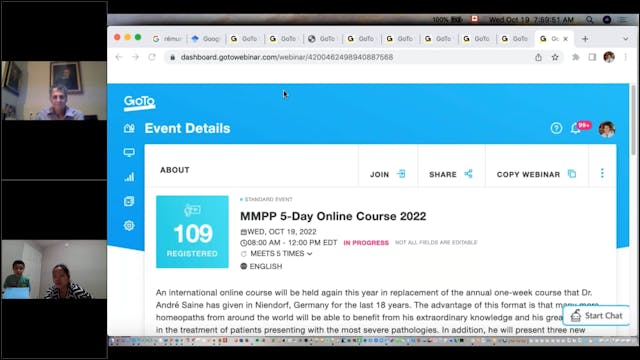Screen dimensions: 640x360
Task: Click the browser forward arrow
Action: (135, 57)
